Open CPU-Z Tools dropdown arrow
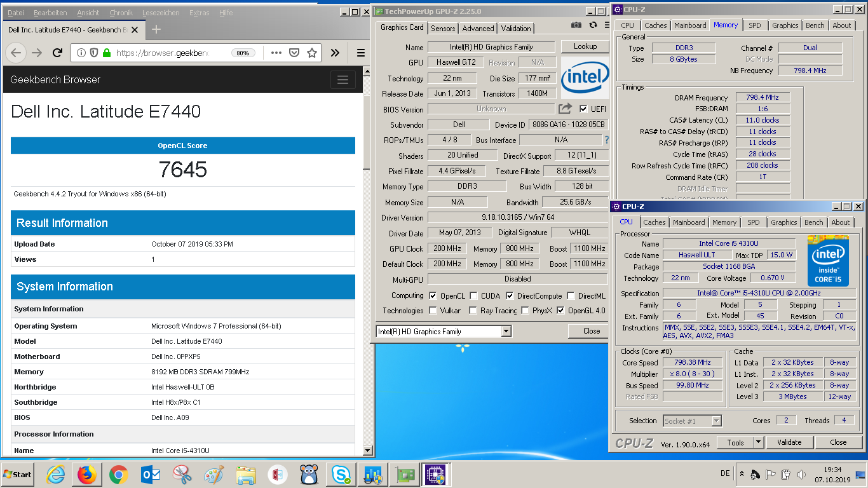Screen dimensions: 868x488 pyautogui.click(x=758, y=442)
